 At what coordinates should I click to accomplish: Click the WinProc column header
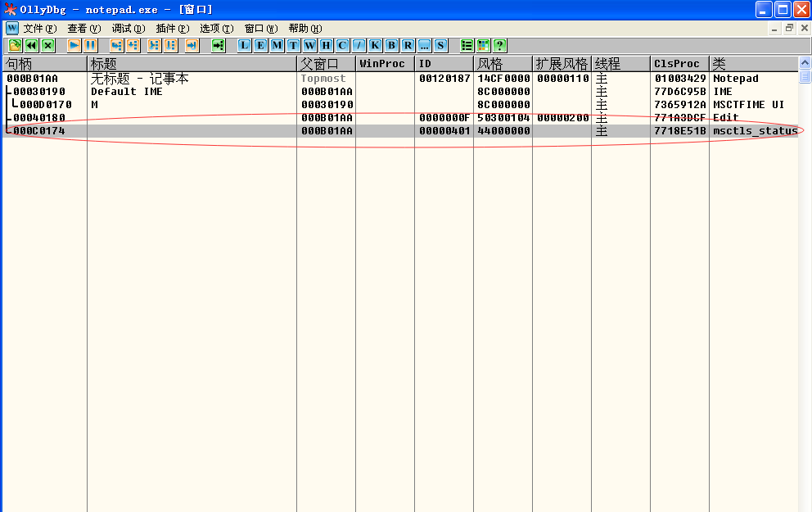tap(386, 64)
